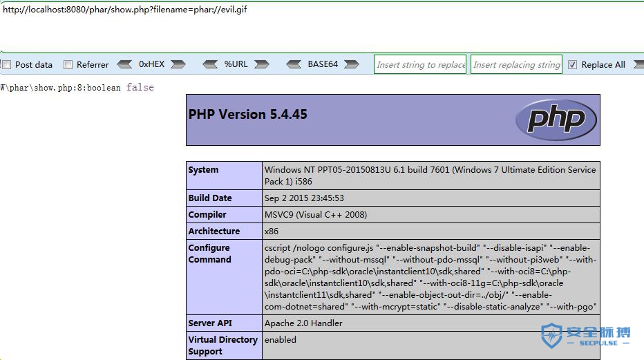The image size is (644, 360).
Task: Click the cscript configure command value
Action: pos(430,277)
